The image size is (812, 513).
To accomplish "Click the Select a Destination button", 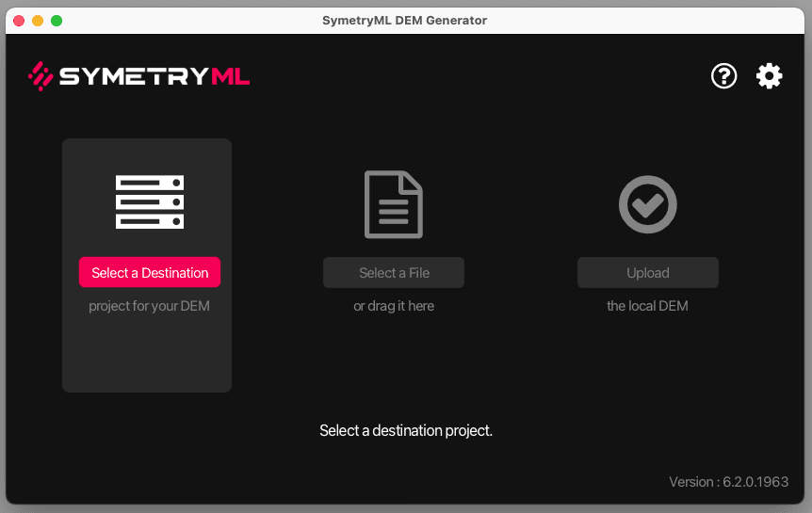I will 150,272.
